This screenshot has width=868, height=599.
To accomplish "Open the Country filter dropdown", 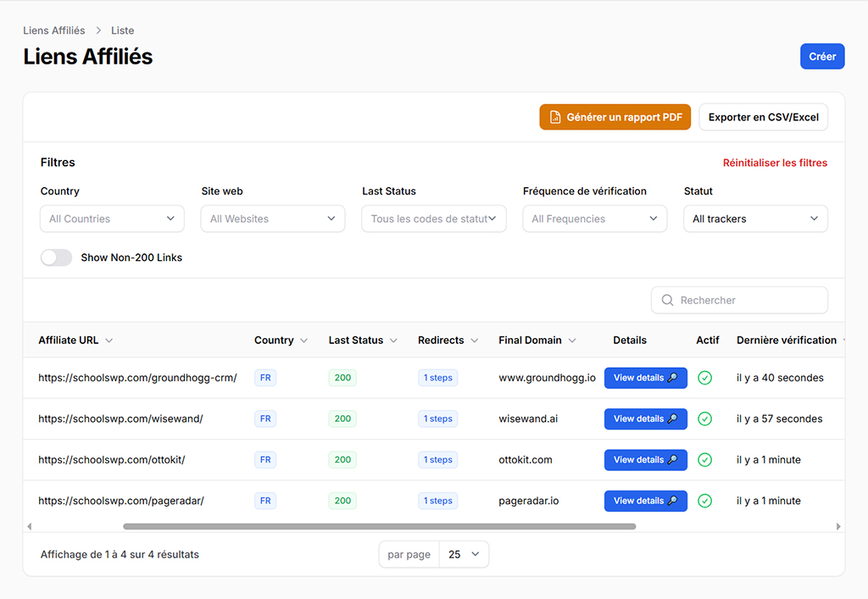I will 112,219.
